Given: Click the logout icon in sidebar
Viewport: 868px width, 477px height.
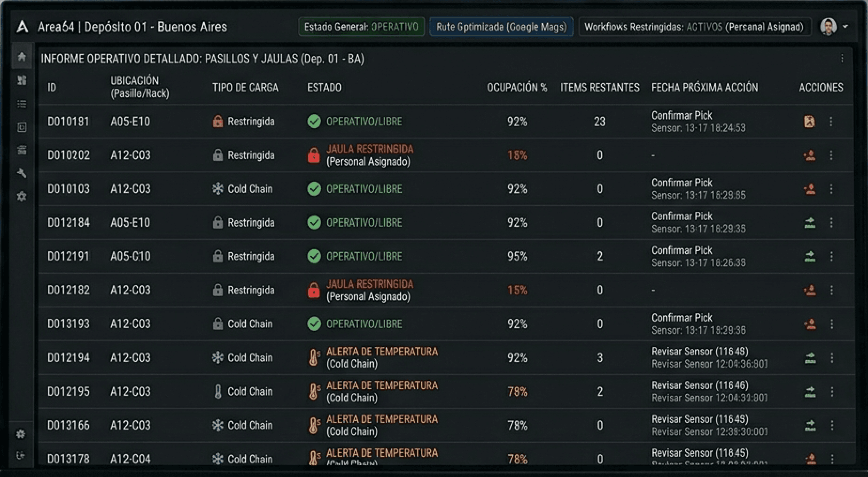Looking at the screenshot, I should pyautogui.click(x=21, y=455).
